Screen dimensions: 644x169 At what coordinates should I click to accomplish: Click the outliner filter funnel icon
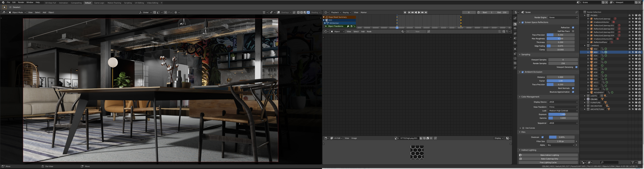[633, 162]
